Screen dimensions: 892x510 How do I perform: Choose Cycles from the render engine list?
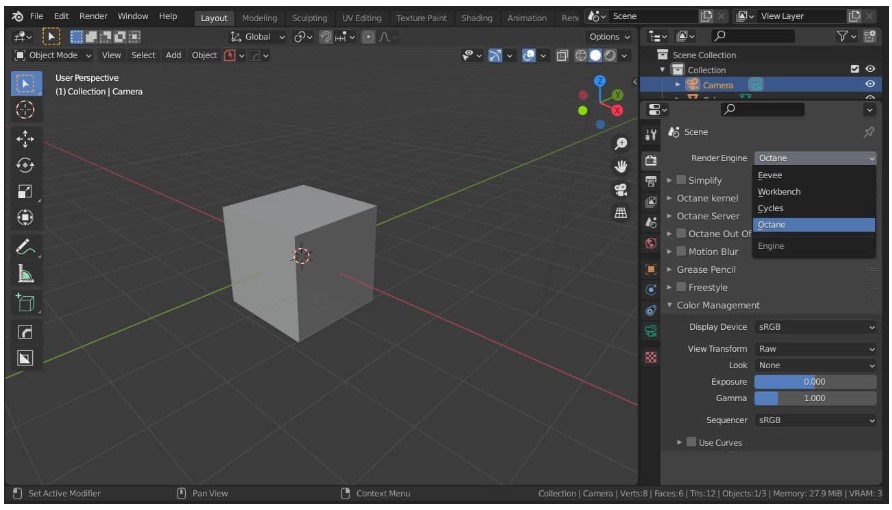tap(771, 208)
